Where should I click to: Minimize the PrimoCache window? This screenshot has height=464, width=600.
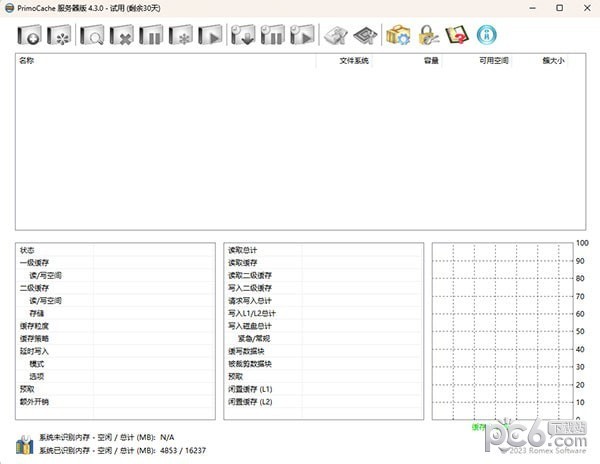tap(532, 8)
